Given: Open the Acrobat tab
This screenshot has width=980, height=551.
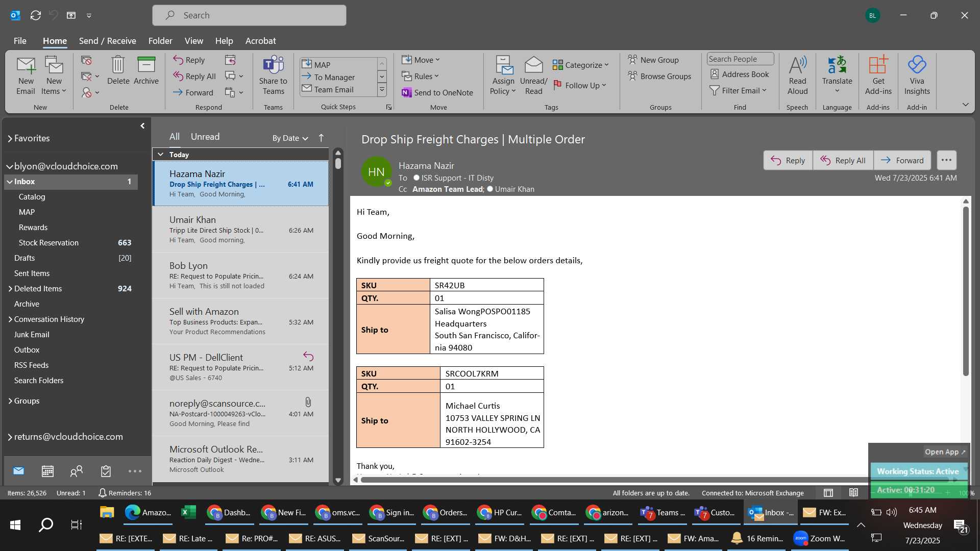Looking at the screenshot, I should 260,41.
